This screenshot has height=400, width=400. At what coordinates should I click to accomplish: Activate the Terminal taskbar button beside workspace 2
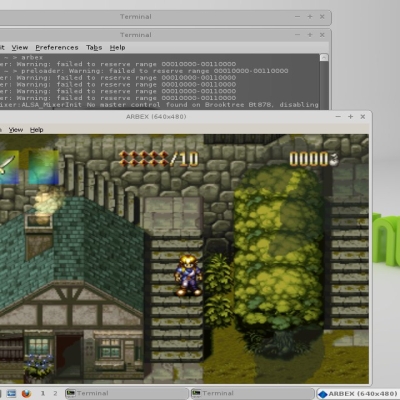pos(126,393)
